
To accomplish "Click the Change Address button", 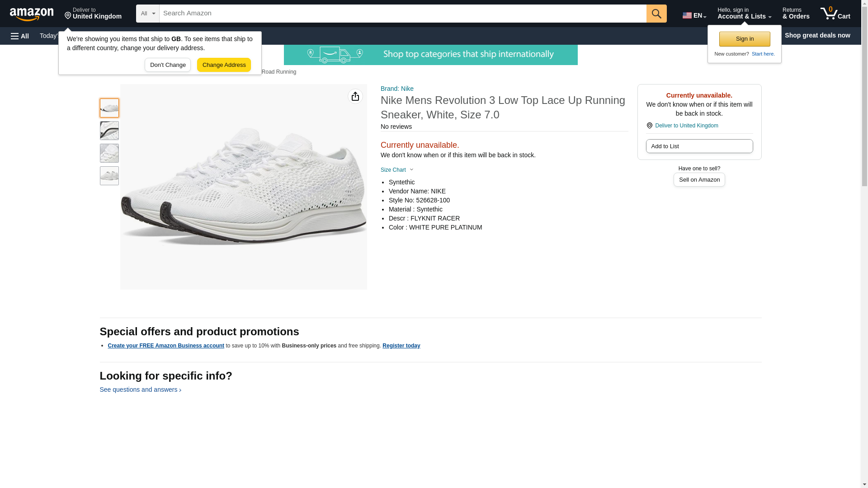I will 224,65.
